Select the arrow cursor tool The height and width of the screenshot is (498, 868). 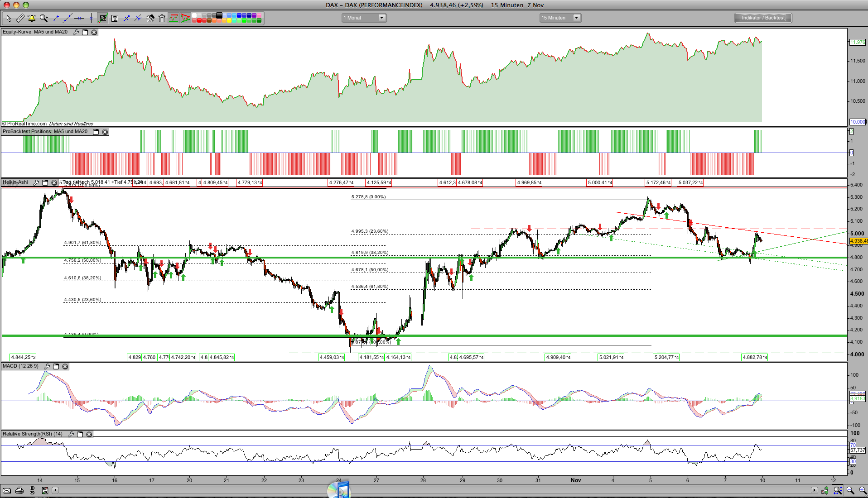coord(8,18)
